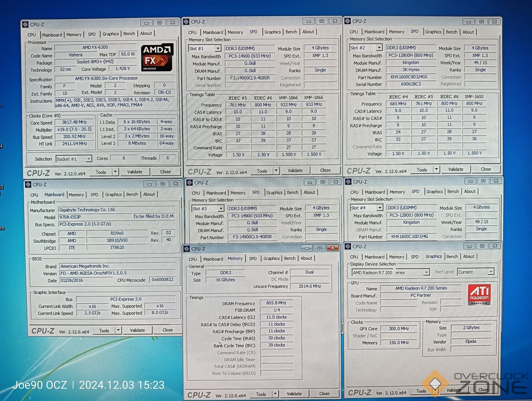Click CPU-Z title icon in Memory timings window

tap(187, 249)
